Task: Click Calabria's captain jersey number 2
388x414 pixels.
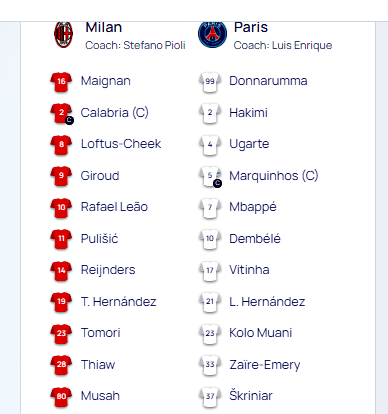Action: click(x=62, y=113)
